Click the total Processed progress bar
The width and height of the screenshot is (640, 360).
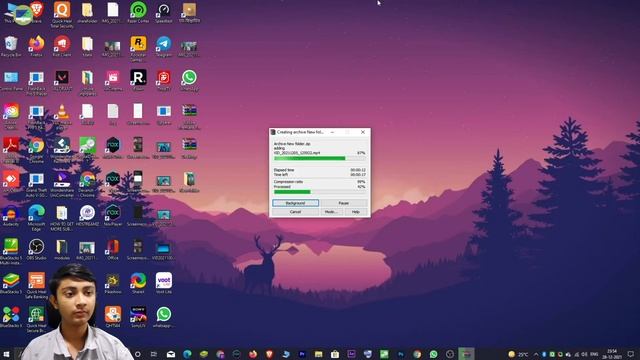[320, 192]
